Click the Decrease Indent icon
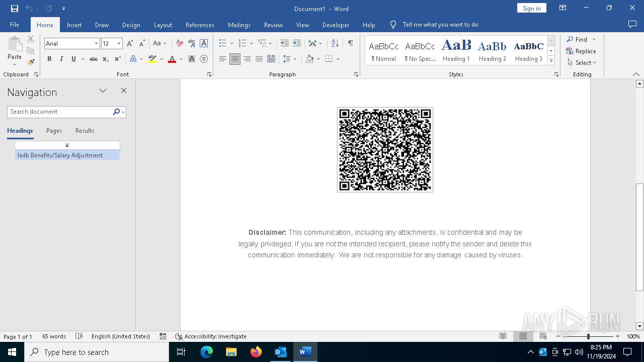This screenshot has height=362, width=644. pos(285,43)
